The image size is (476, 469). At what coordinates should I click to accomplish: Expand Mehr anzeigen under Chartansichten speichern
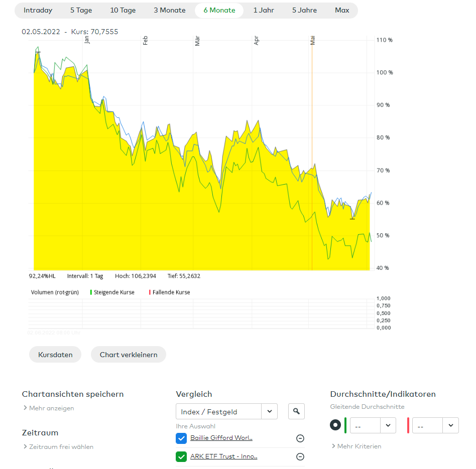pos(51,408)
